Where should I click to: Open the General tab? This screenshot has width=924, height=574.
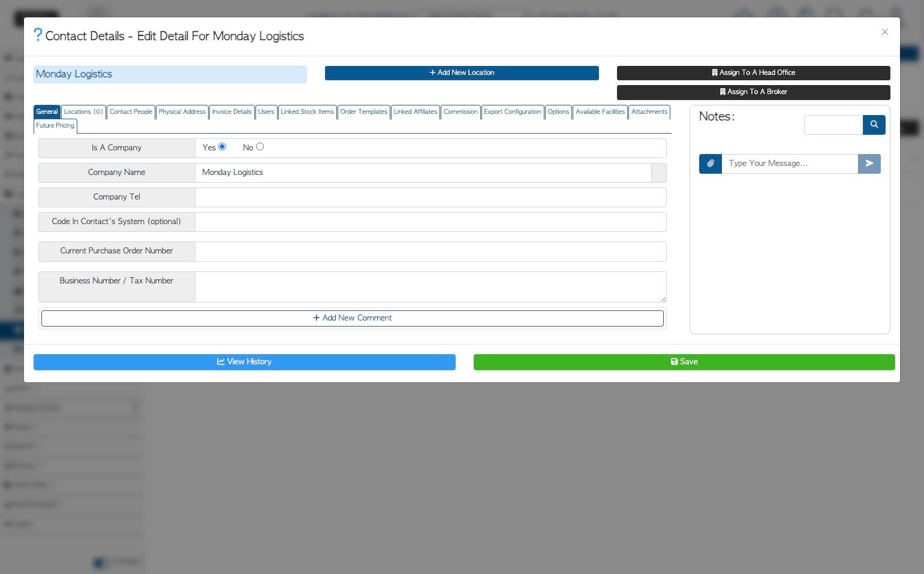pyautogui.click(x=47, y=112)
